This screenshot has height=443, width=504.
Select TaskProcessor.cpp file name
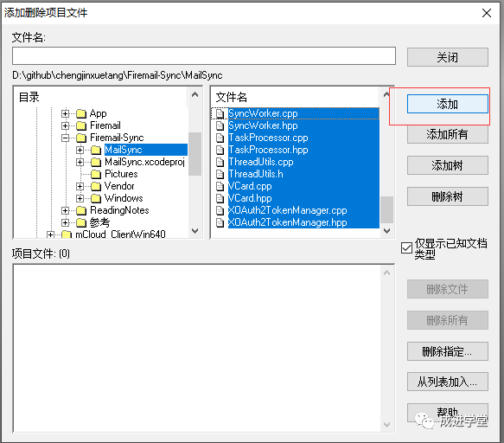point(268,138)
